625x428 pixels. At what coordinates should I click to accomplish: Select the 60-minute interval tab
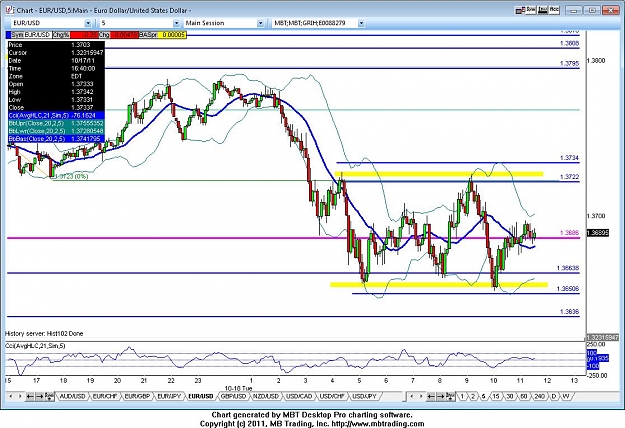pyautogui.click(x=524, y=397)
